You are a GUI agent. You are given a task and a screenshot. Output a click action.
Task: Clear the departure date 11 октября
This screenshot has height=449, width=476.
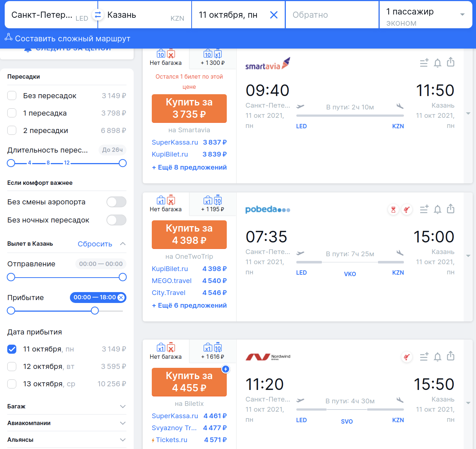pos(274,15)
